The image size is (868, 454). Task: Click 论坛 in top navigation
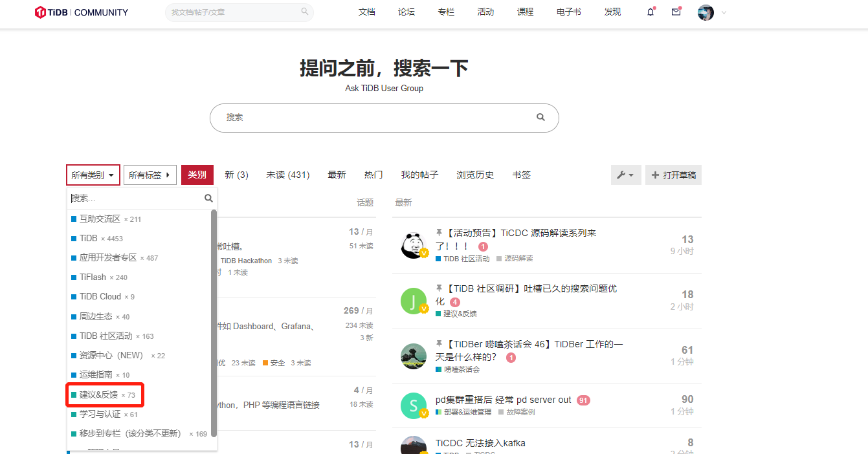pyautogui.click(x=406, y=12)
